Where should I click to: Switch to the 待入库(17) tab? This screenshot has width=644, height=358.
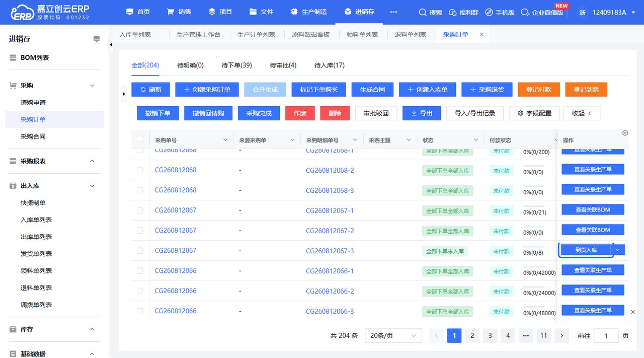(x=329, y=65)
